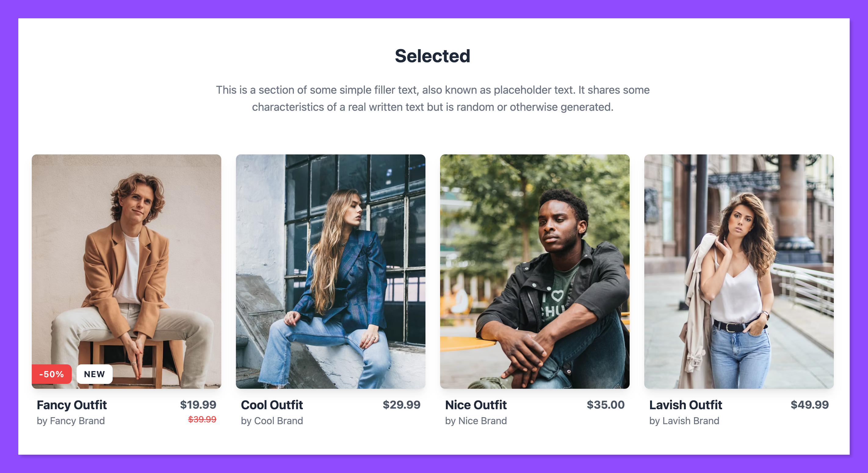Click the -50% discount badge
The height and width of the screenshot is (473, 868).
pos(52,374)
